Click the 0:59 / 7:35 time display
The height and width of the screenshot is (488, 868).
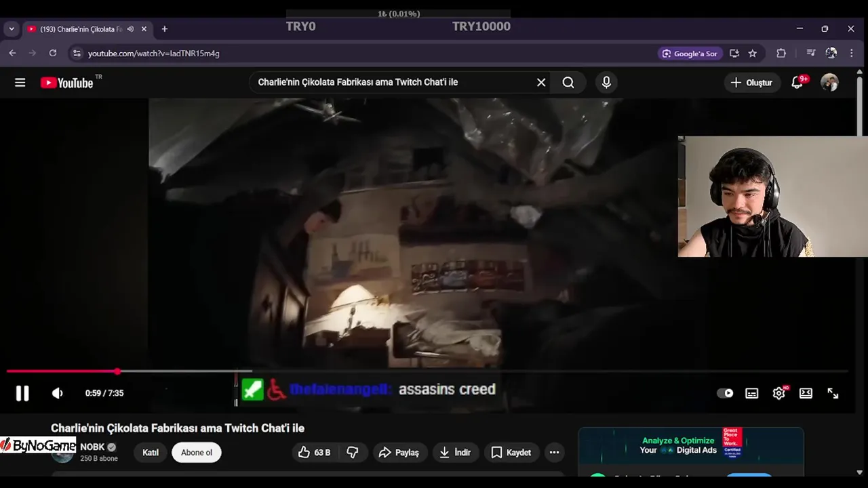click(104, 393)
